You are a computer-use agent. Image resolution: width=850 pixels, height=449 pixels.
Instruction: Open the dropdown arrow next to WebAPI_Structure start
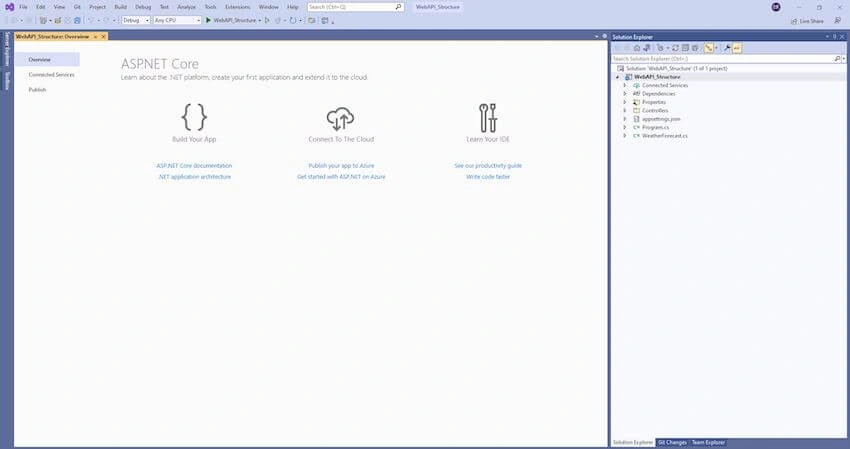coord(260,20)
